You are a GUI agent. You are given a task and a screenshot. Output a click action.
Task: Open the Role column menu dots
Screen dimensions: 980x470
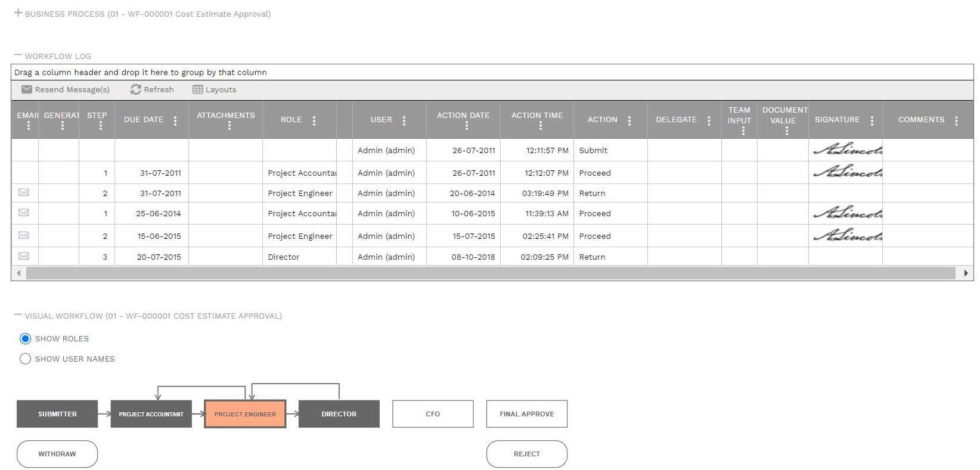point(314,120)
